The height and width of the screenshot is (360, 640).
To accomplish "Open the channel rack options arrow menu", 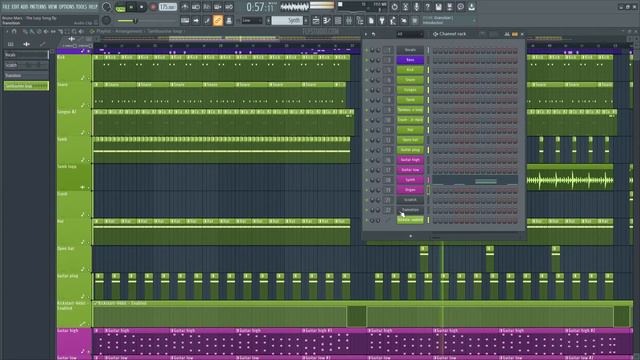I will (366, 34).
